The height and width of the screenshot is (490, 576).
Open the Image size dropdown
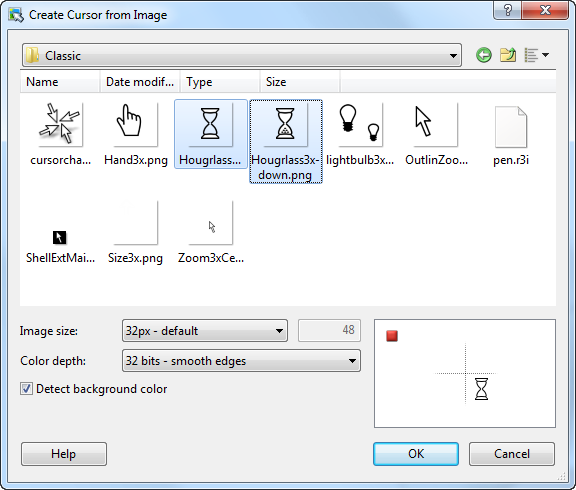pyautogui.click(x=205, y=331)
